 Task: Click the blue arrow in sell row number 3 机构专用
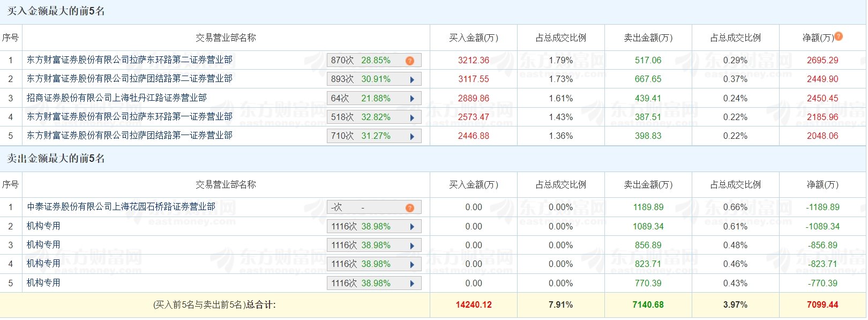[412, 246]
